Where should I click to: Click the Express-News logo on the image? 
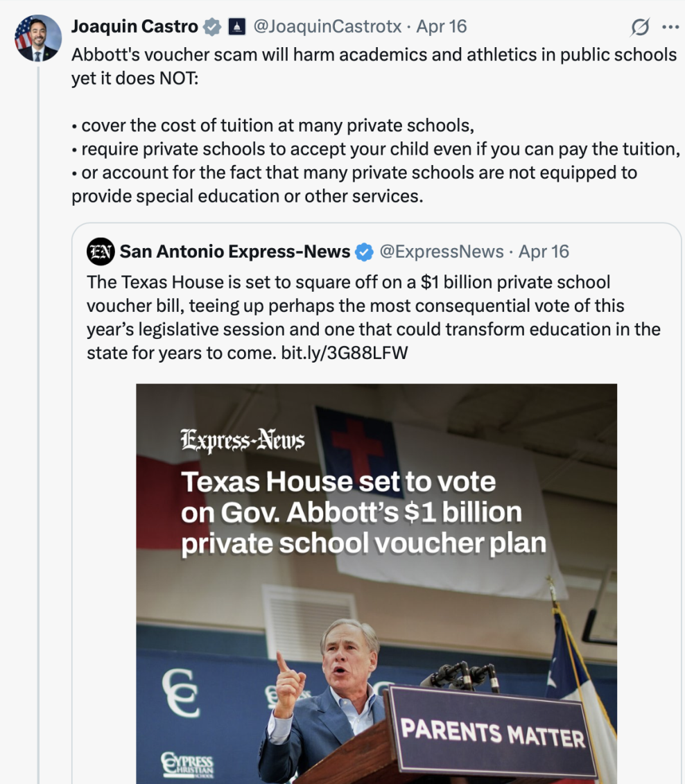(242, 439)
